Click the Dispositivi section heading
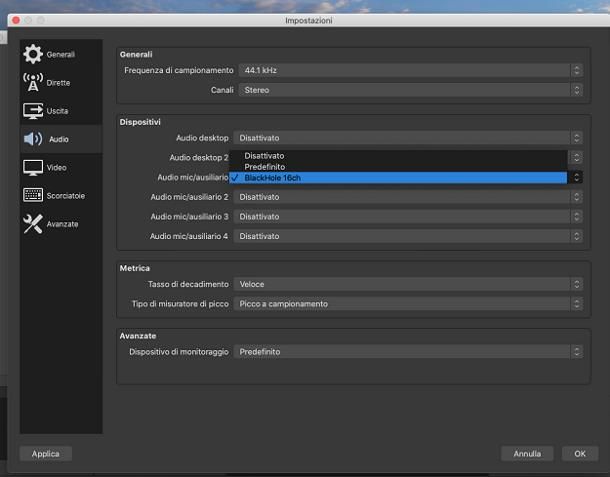The image size is (610, 477). (140, 122)
